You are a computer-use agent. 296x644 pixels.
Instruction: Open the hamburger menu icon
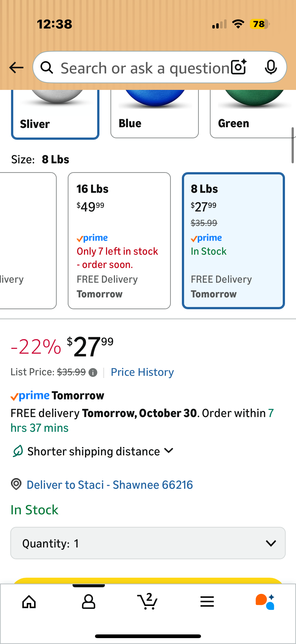[x=207, y=602]
